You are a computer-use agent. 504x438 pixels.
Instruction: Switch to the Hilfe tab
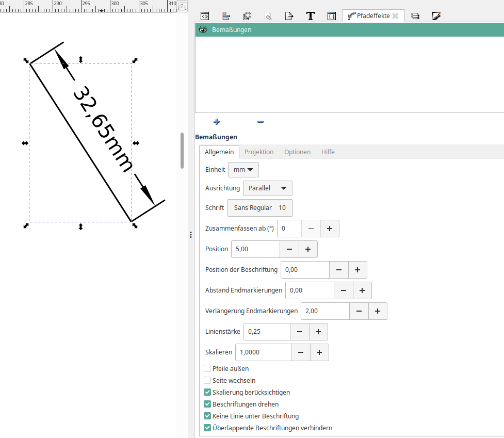coord(328,152)
